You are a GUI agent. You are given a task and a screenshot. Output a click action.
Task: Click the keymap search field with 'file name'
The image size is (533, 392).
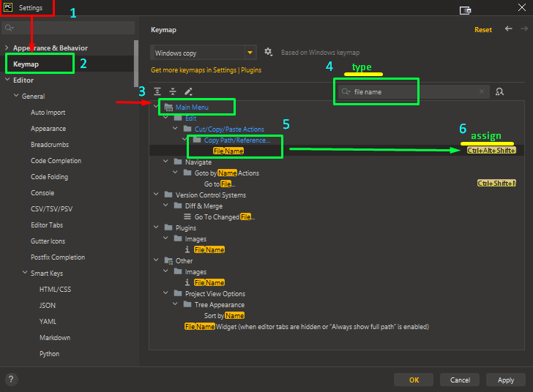414,91
